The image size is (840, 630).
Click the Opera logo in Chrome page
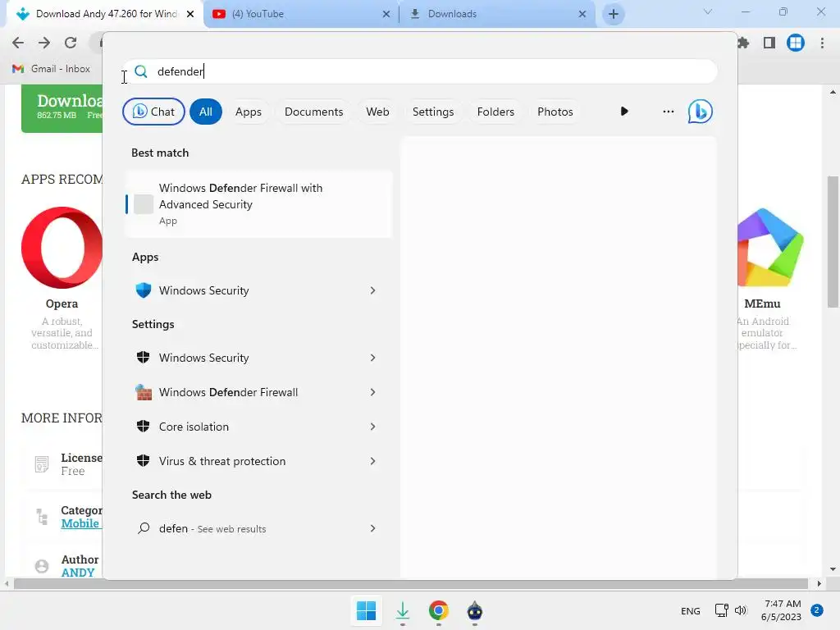click(x=62, y=248)
